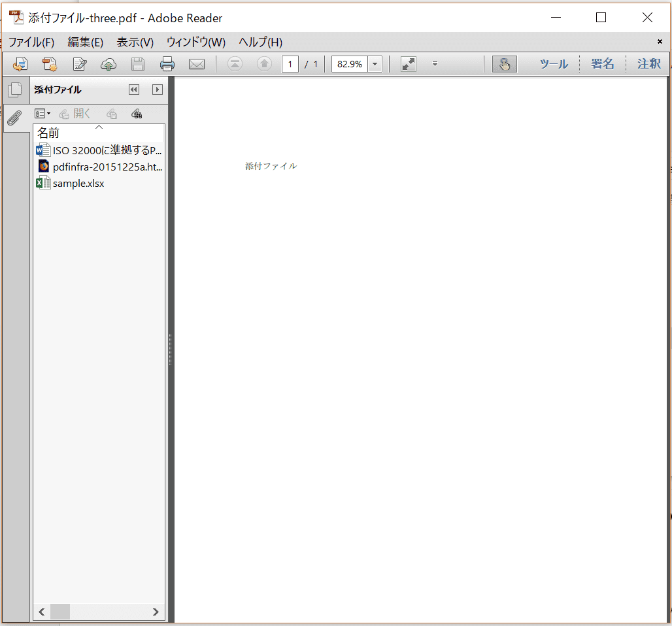The height and width of the screenshot is (626, 672).
Task: Open the zoom percentage dropdown arrow
Action: [x=375, y=64]
